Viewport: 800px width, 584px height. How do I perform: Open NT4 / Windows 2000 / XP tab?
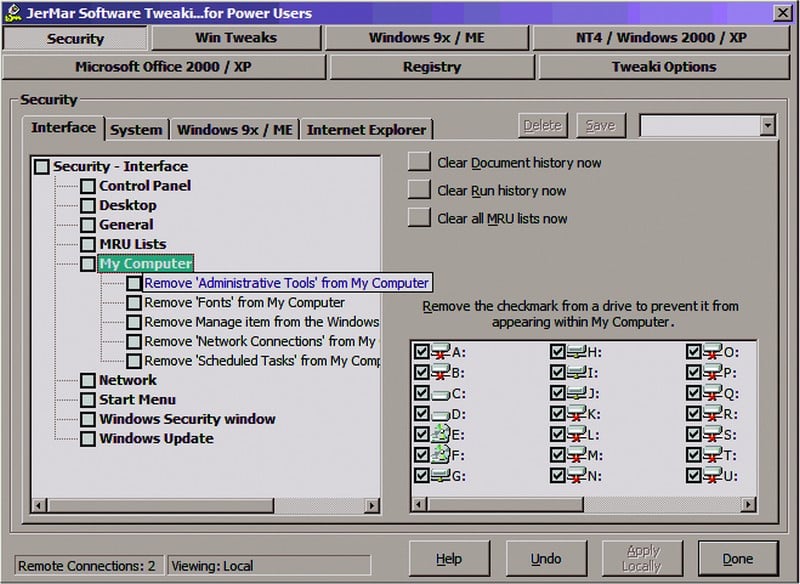[x=661, y=38]
